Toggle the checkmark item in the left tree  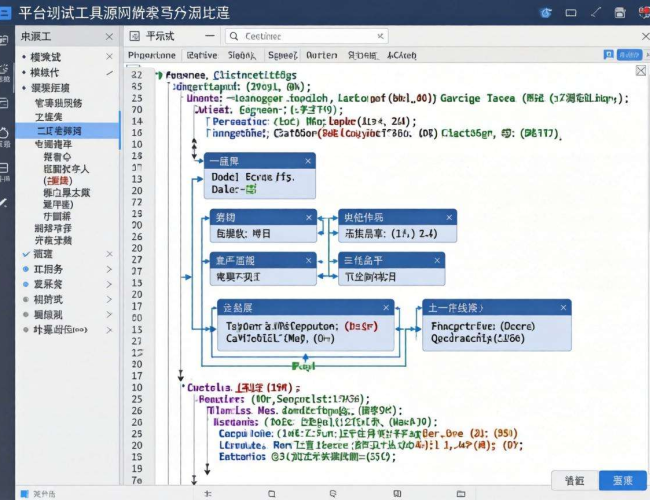click(26, 254)
